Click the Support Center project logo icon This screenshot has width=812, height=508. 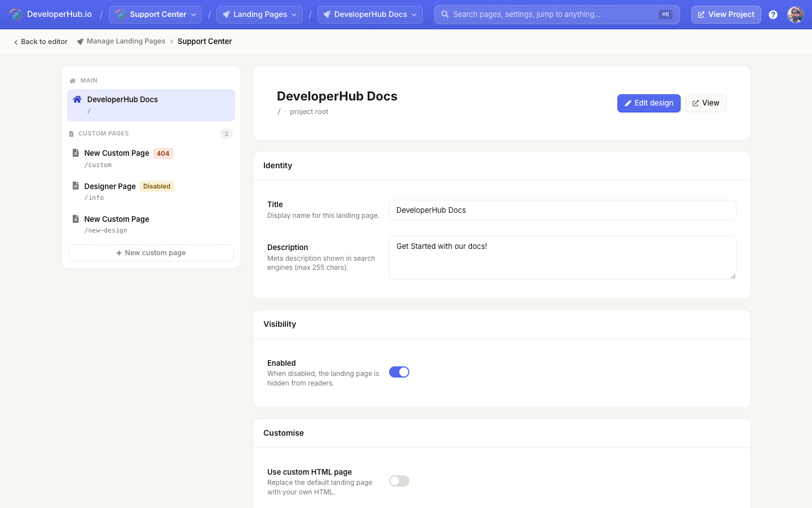pyautogui.click(x=121, y=15)
